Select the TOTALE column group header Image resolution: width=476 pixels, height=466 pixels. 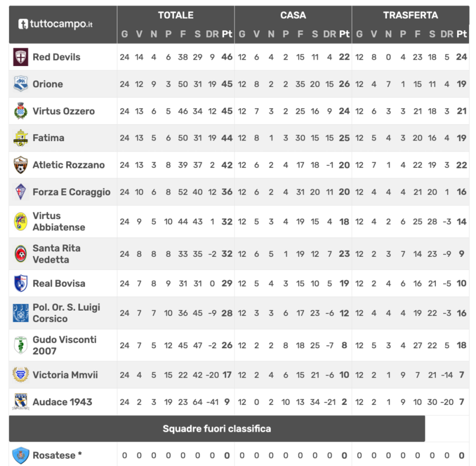point(176,15)
